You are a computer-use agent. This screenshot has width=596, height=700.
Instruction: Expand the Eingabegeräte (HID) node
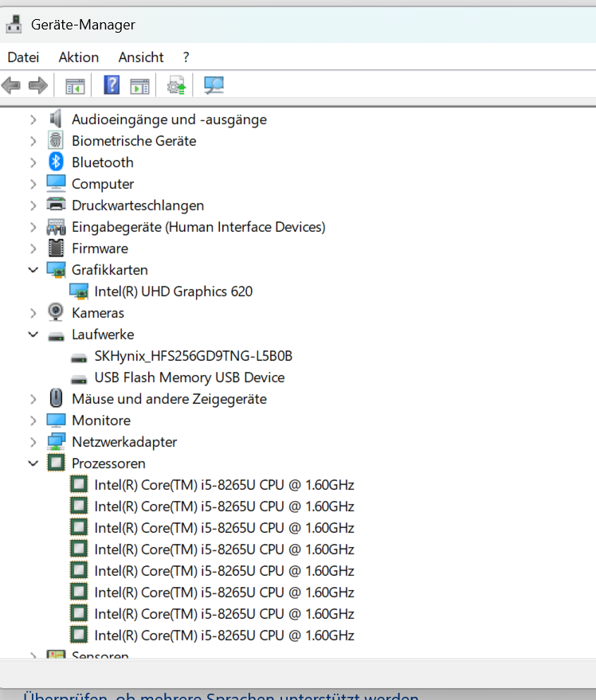pos(33,227)
